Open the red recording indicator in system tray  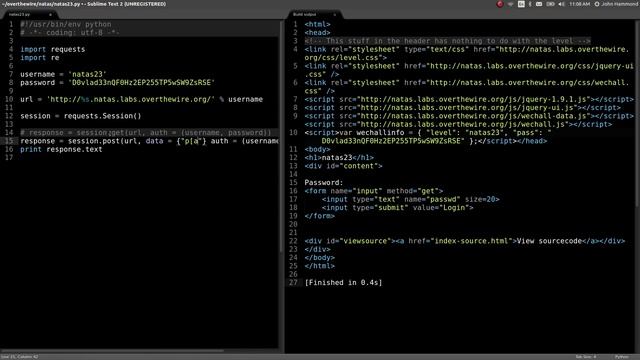pos(500,4)
